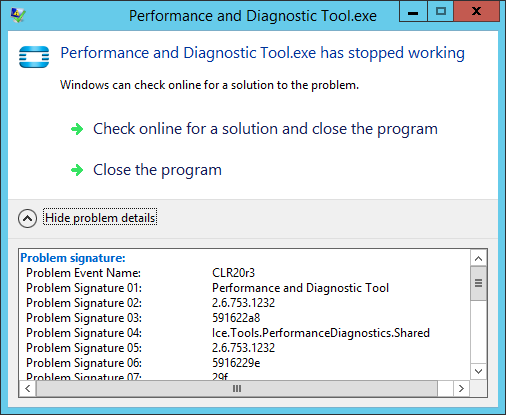Click the vertical scrollbar thumb
This screenshot has width=506, height=415.
tap(479, 283)
